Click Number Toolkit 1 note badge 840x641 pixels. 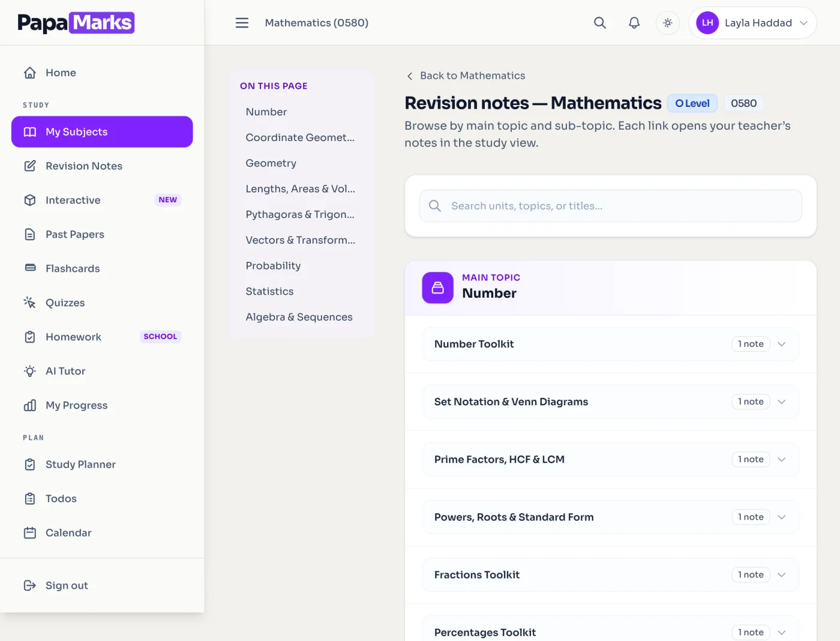tap(751, 344)
